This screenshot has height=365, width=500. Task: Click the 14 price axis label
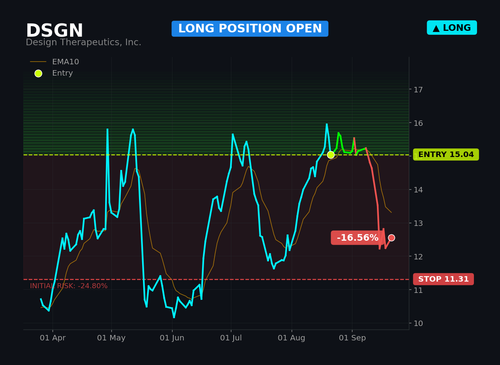(x=418, y=190)
